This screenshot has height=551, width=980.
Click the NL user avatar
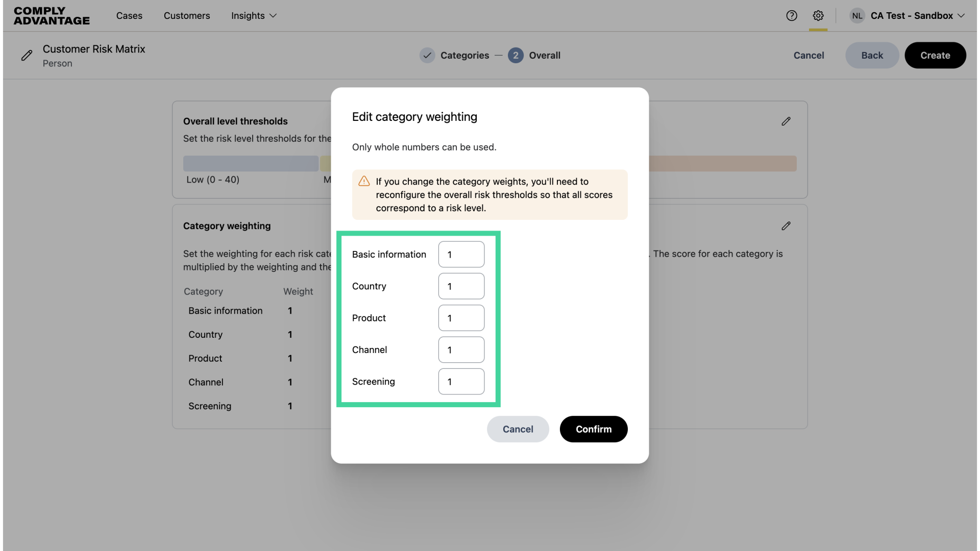tap(857, 16)
